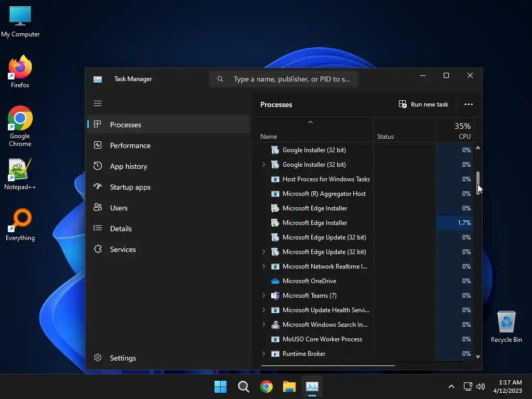Open taskbar Search

tap(244, 387)
